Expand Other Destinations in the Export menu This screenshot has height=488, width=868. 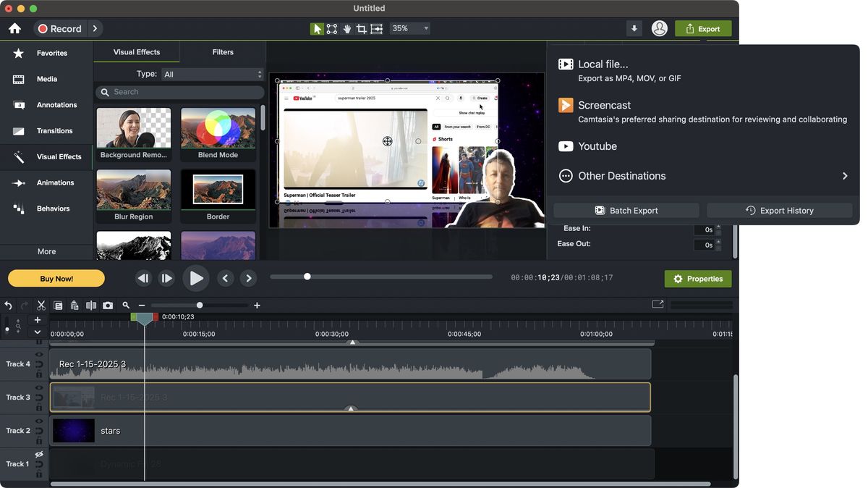pos(621,175)
